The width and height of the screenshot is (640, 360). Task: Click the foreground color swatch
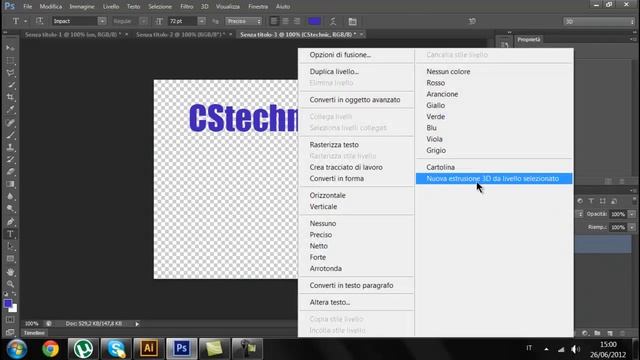[8, 303]
